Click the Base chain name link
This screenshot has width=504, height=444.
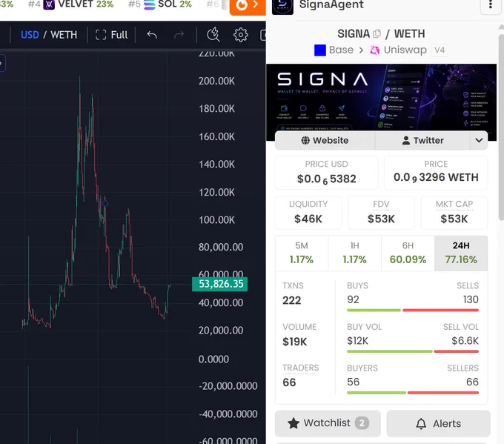click(x=341, y=50)
